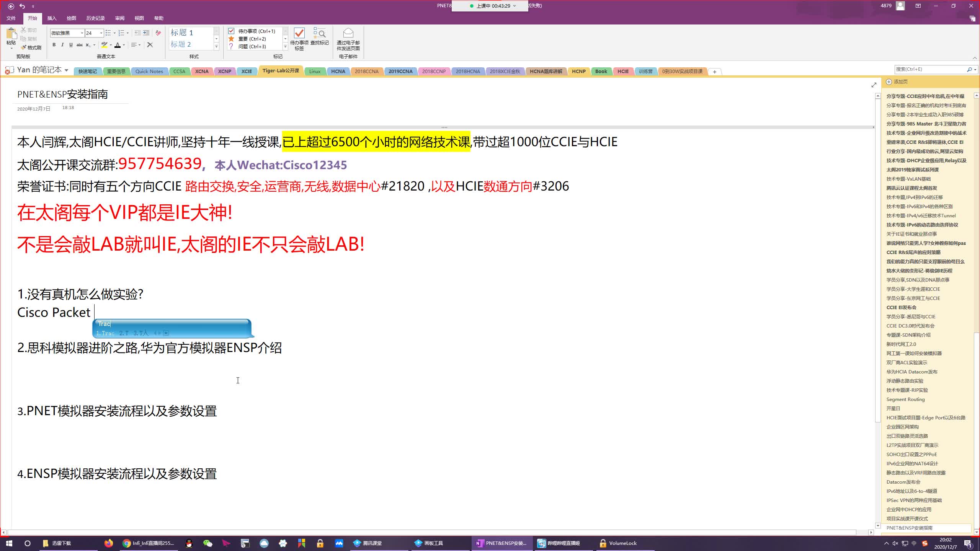The image size is (980, 551).
Task: Open the font color dropdown arrow
Action: pos(124,45)
